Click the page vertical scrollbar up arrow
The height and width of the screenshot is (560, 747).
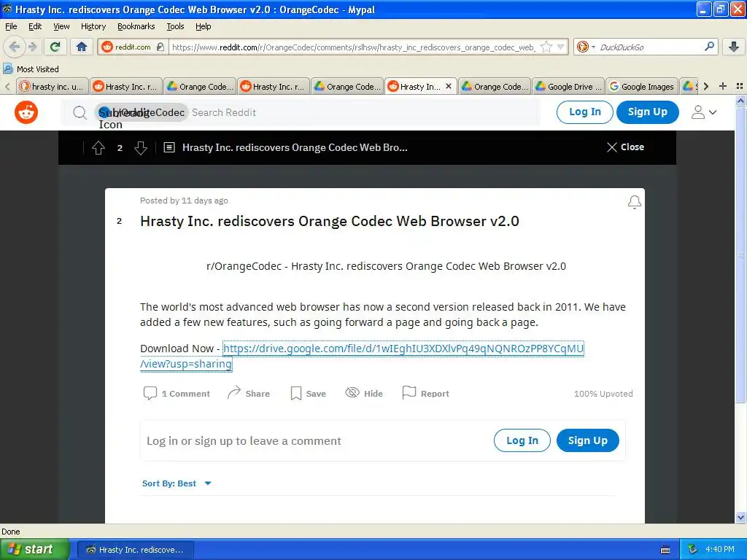click(740, 101)
